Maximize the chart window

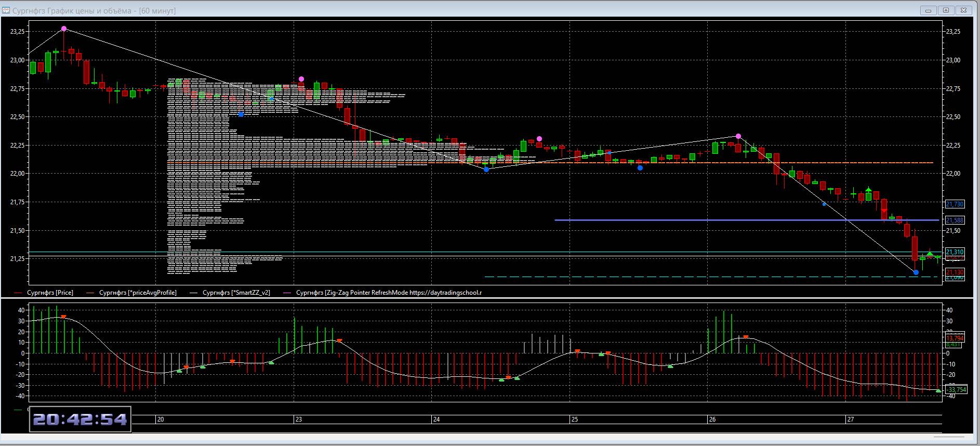946,10
